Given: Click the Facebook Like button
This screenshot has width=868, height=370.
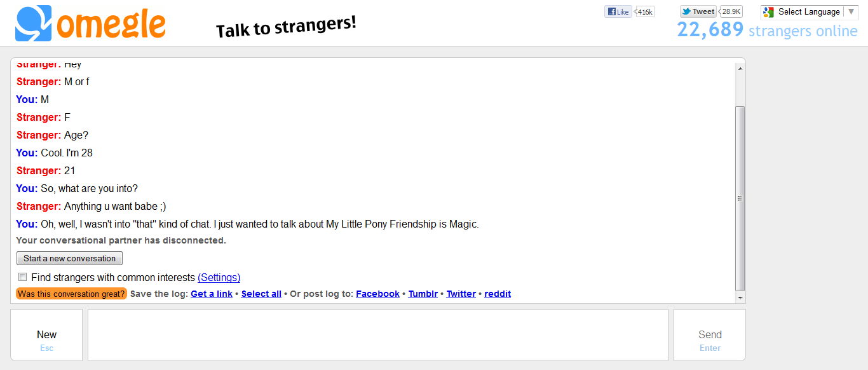Looking at the screenshot, I should [618, 11].
